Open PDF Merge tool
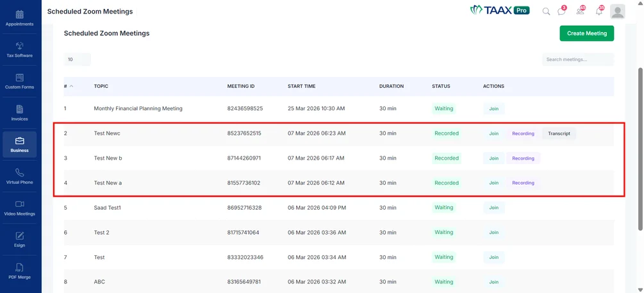 pos(19,271)
